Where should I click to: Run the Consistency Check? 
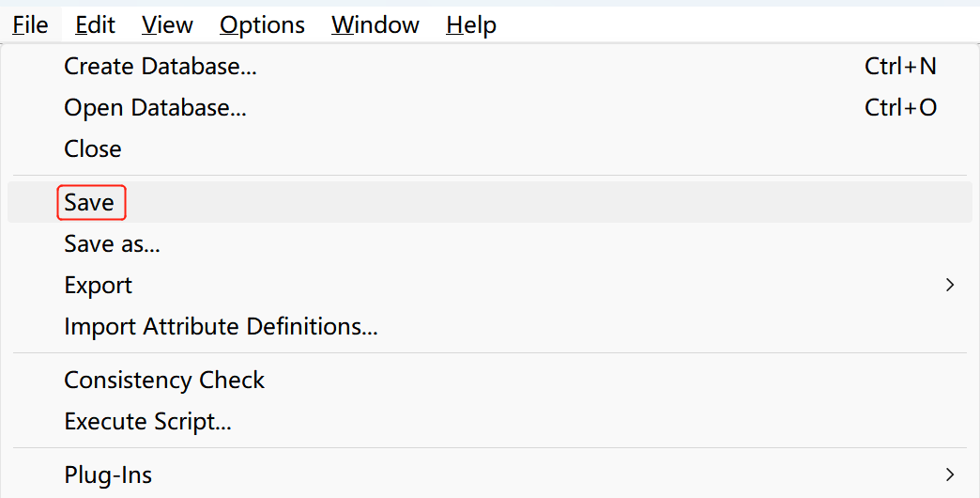164,381
